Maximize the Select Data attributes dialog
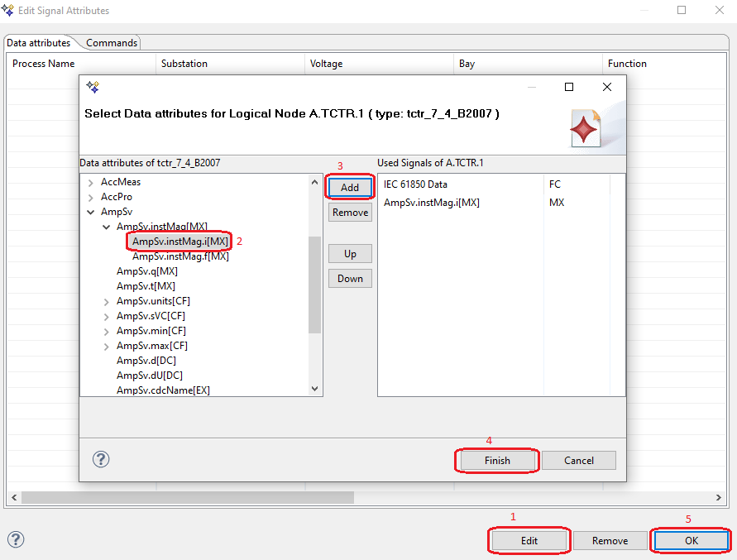Image resolution: width=737 pixels, height=560 pixels. 568,87
